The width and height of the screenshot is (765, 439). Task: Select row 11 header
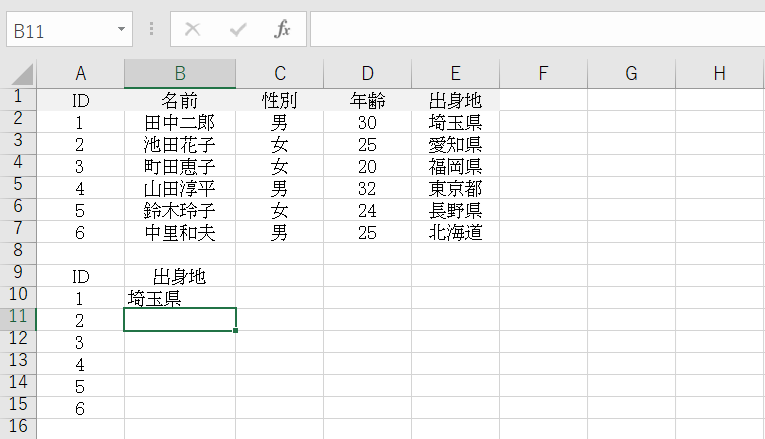click(18, 317)
